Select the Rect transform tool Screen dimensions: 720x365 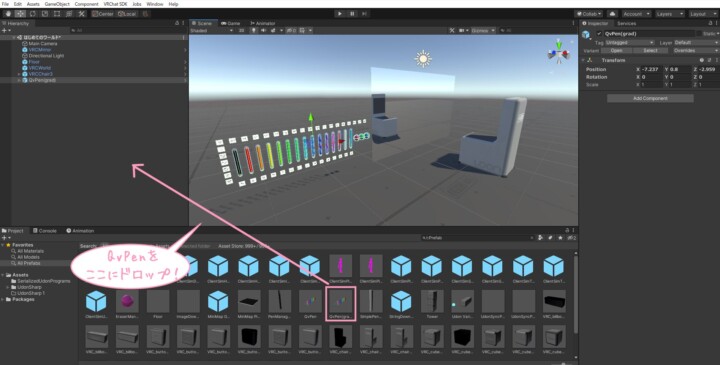coord(57,14)
